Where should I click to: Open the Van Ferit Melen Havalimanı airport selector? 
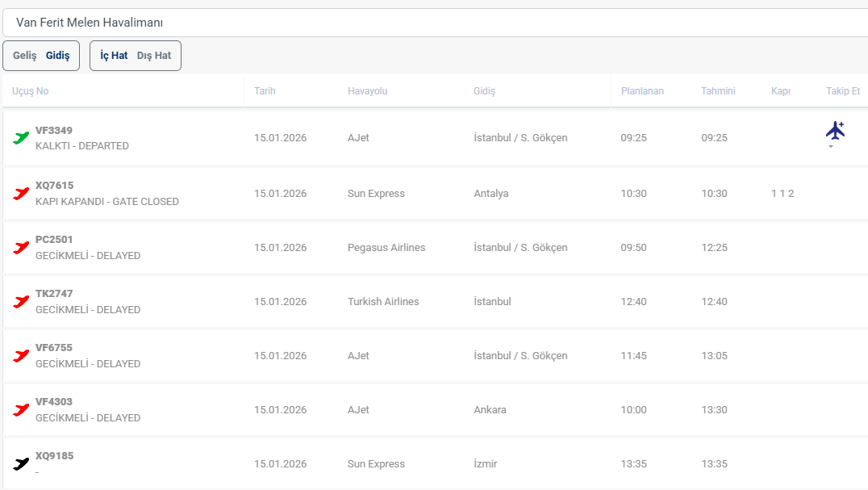(x=434, y=23)
